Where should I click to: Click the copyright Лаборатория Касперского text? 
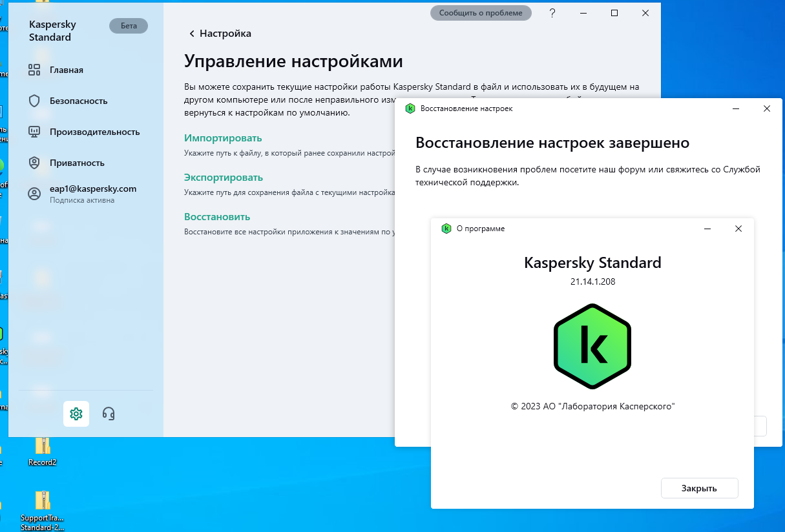pos(592,406)
